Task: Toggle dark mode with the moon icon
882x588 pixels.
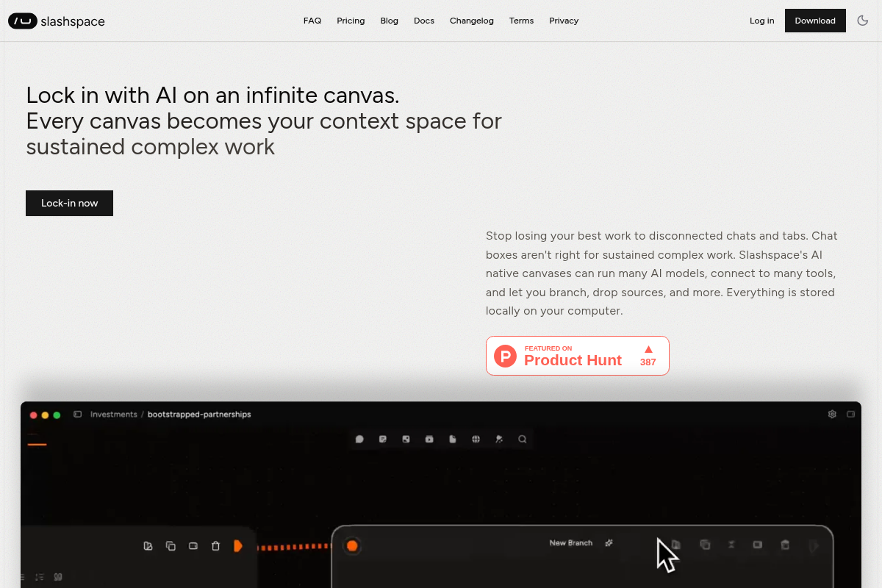Action: (x=863, y=21)
